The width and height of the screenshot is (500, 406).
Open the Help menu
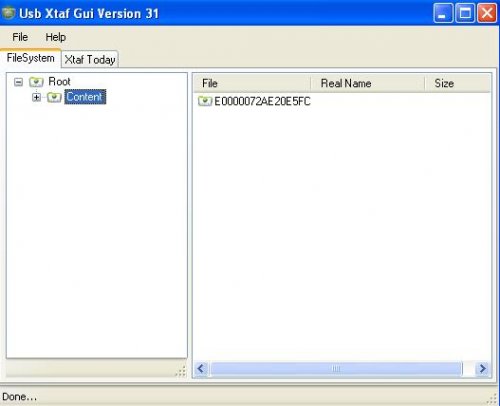click(x=55, y=37)
